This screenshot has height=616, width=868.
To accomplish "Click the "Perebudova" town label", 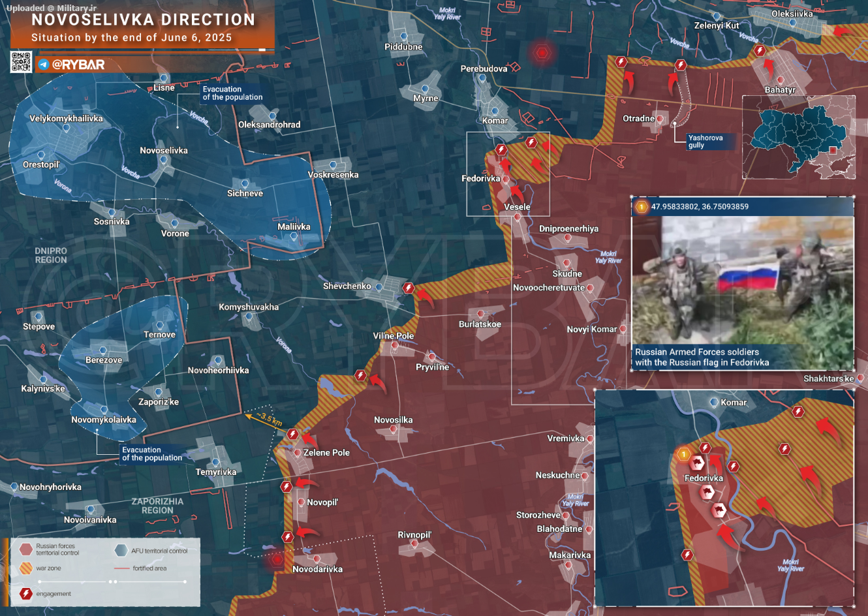I will coord(484,69).
